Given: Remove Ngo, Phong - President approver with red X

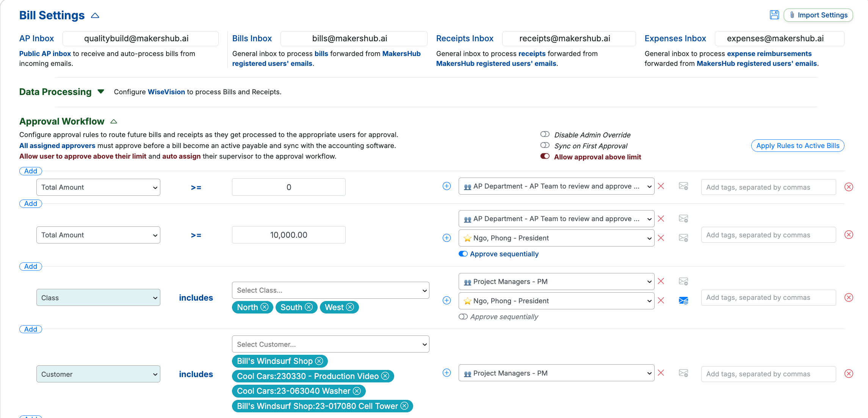Looking at the screenshot, I should (x=661, y=238).
